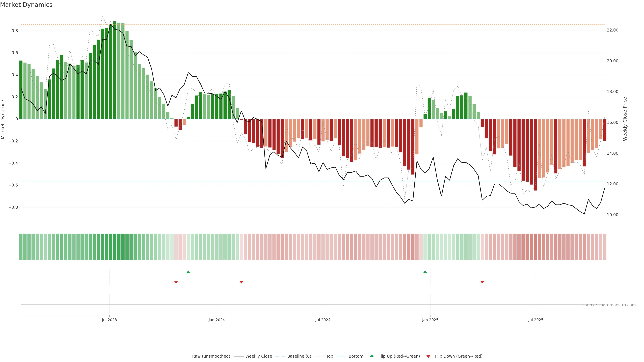Viewport: 644px width, 362px height.
Task: Toggle the Baseline (0) legend entry
Action: point(299,356)
